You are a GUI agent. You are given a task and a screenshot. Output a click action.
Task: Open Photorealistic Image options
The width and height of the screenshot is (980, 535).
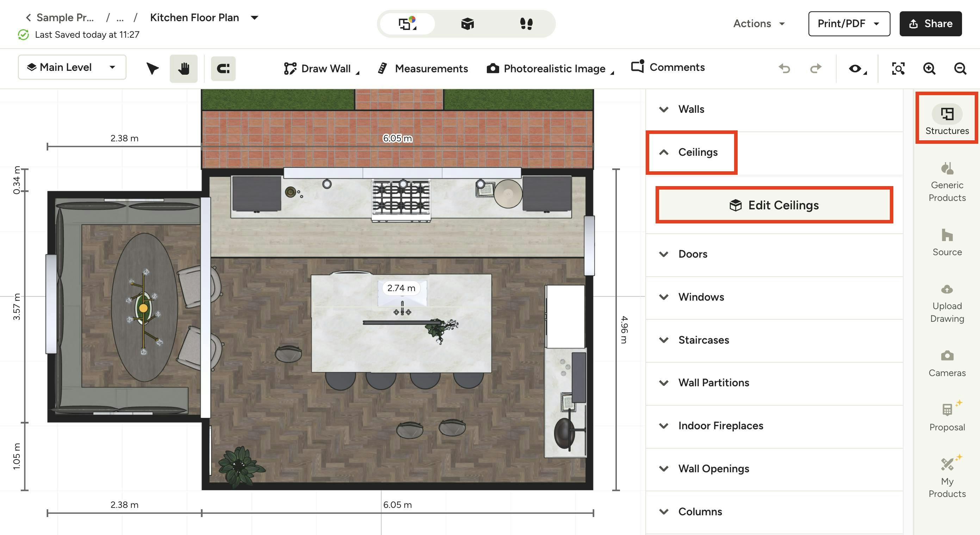coord(550,68)
